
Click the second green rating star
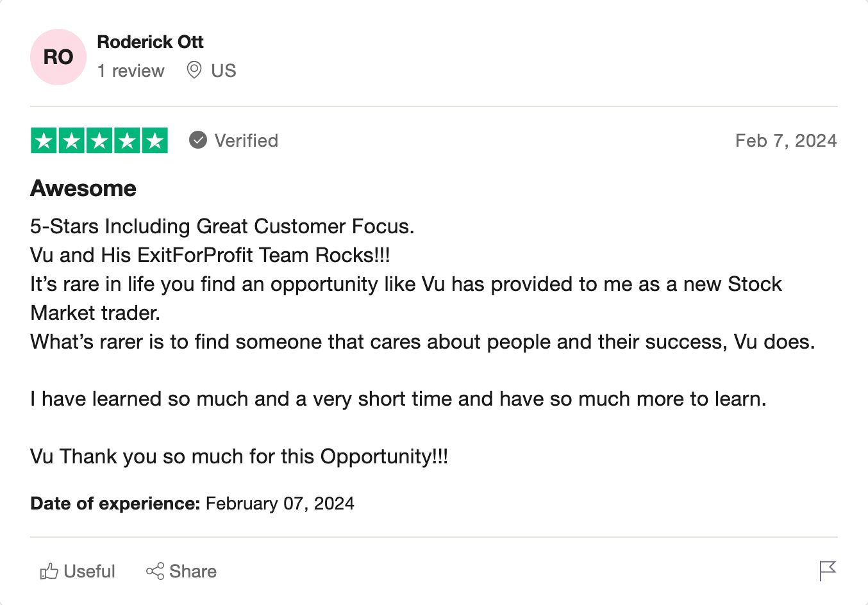[x=72, y=140]
